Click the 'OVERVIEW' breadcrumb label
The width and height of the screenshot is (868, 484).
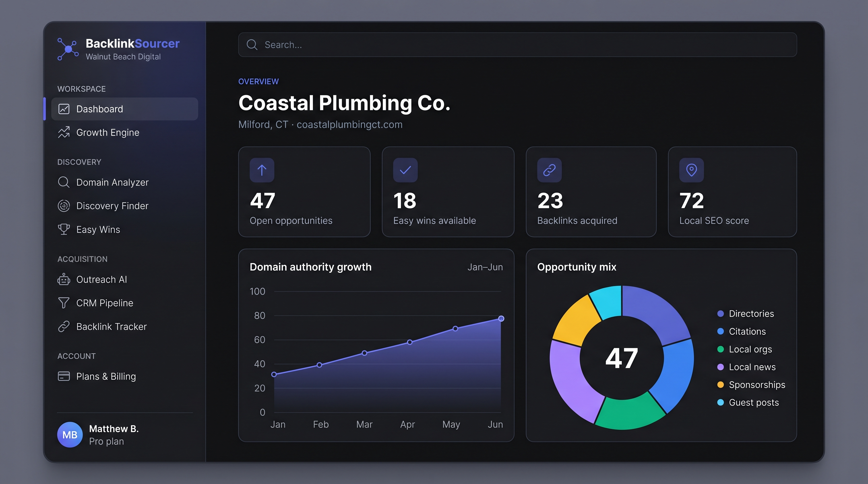pyautogui.click(x=258, y=81)
